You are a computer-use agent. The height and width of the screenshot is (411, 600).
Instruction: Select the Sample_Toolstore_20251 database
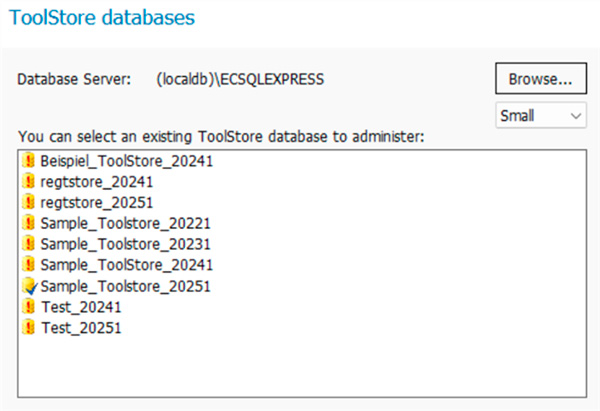(125, 286)
